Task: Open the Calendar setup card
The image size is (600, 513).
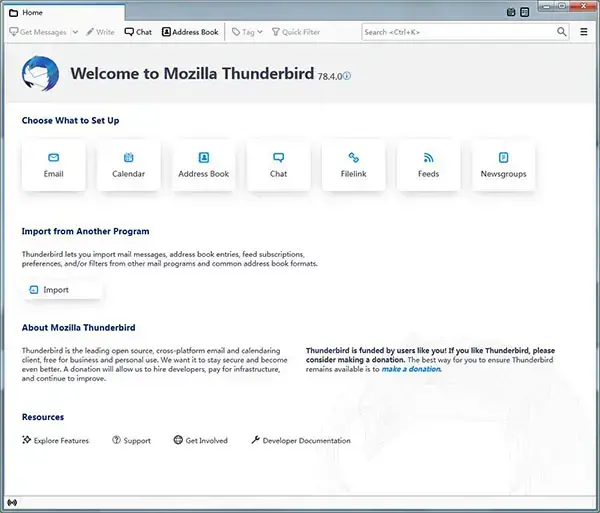Action: (129, 165)
